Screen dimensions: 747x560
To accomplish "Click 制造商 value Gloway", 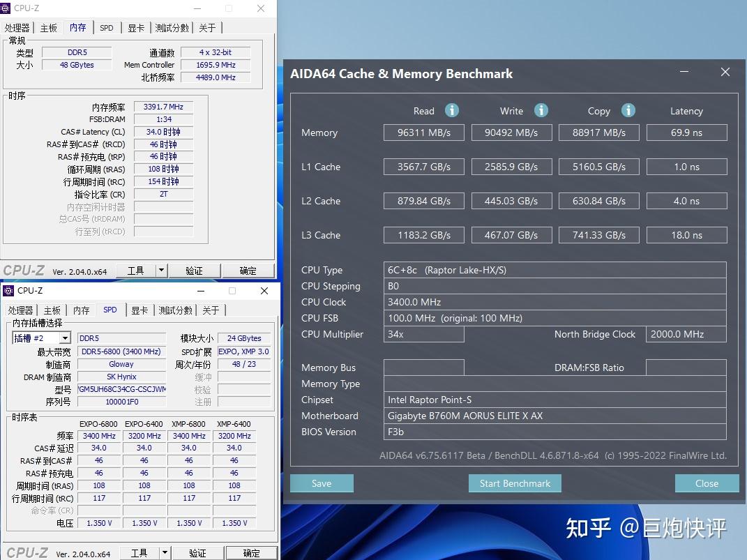I will [121, 364].
